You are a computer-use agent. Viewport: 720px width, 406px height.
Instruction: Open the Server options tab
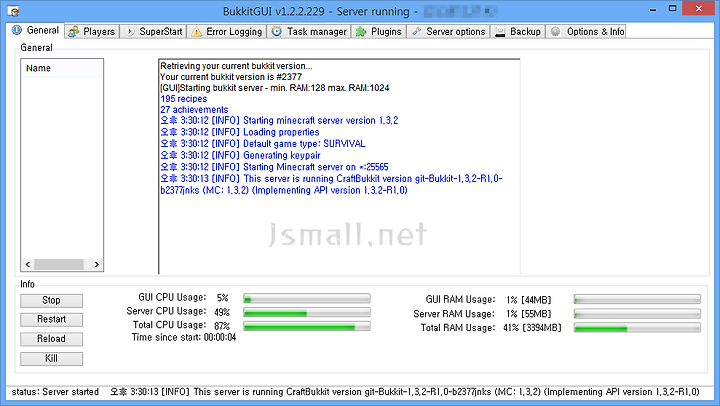tap(449, 32)
